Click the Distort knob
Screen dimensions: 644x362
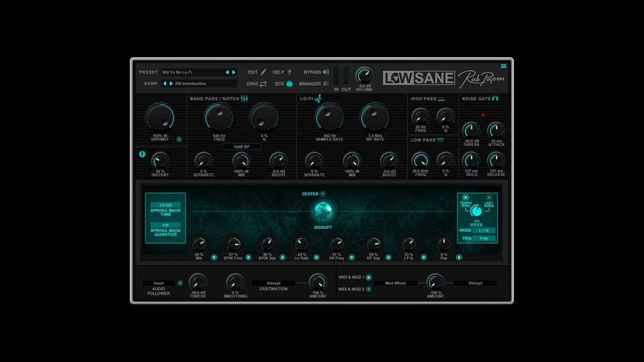(160, 161)
